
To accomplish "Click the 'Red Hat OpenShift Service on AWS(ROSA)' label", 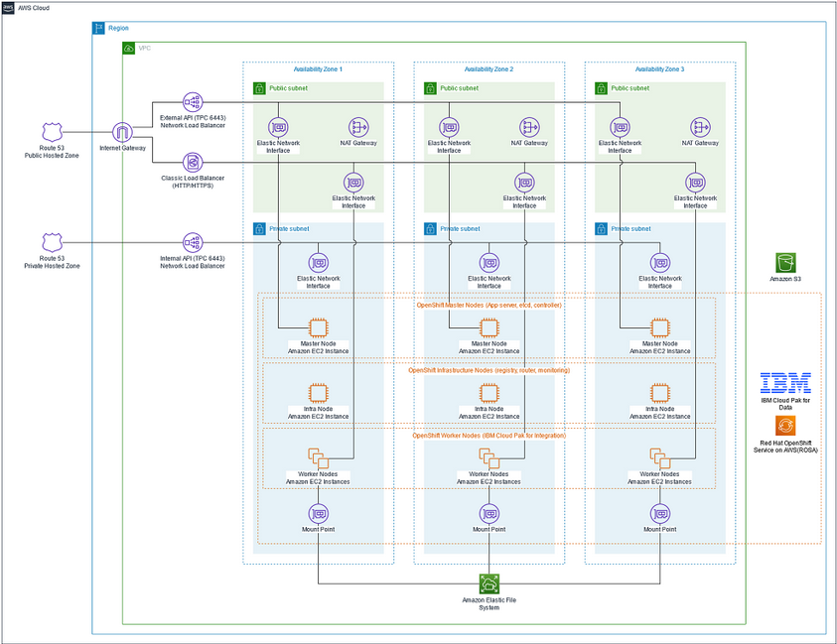I will [785, 447].
